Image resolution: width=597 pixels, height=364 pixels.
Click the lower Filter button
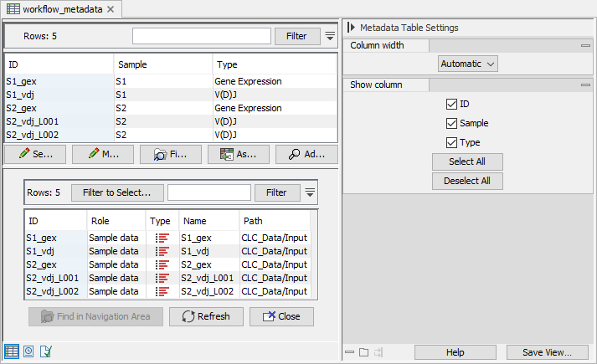[276, 192]
